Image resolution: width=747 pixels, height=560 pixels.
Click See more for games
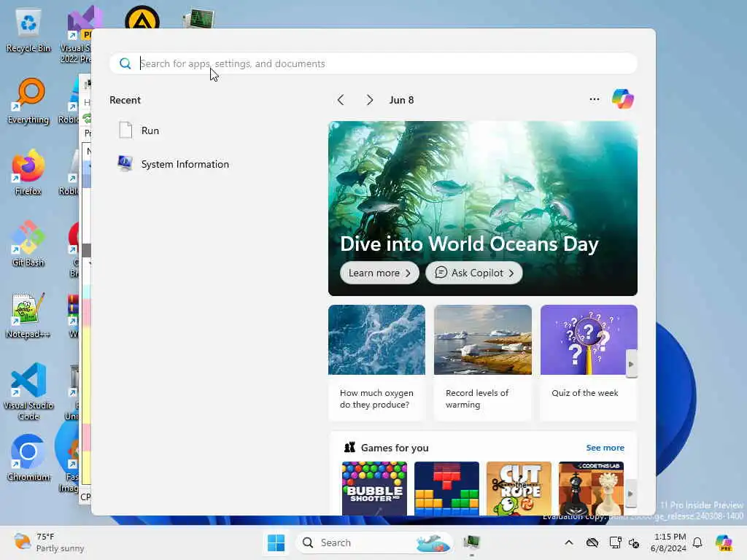(x=605, y=448)
